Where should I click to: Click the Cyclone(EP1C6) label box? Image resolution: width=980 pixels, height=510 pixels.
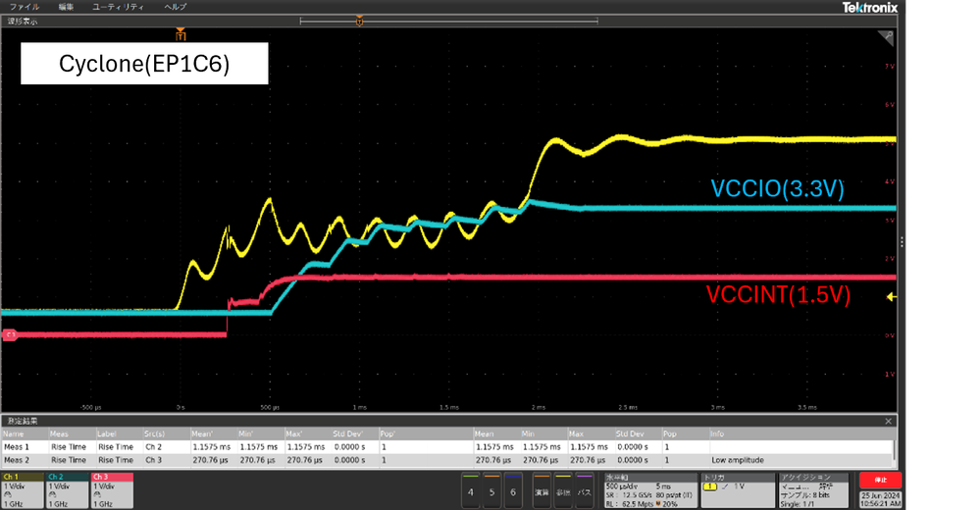coord(144,63)
